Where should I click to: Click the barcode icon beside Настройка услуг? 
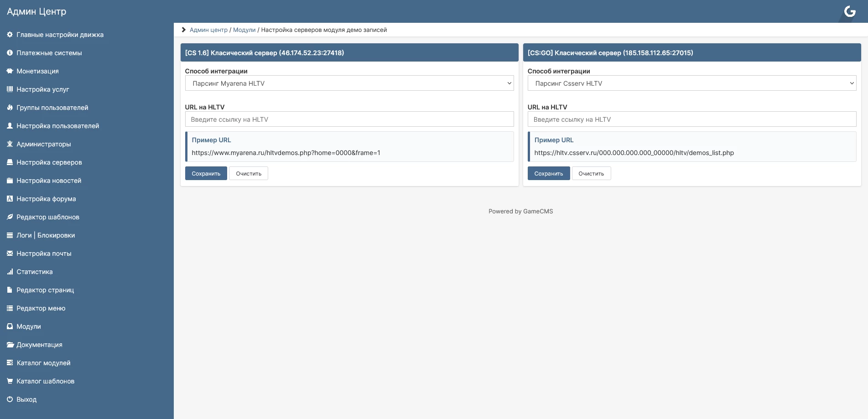[x=10, y=89]
